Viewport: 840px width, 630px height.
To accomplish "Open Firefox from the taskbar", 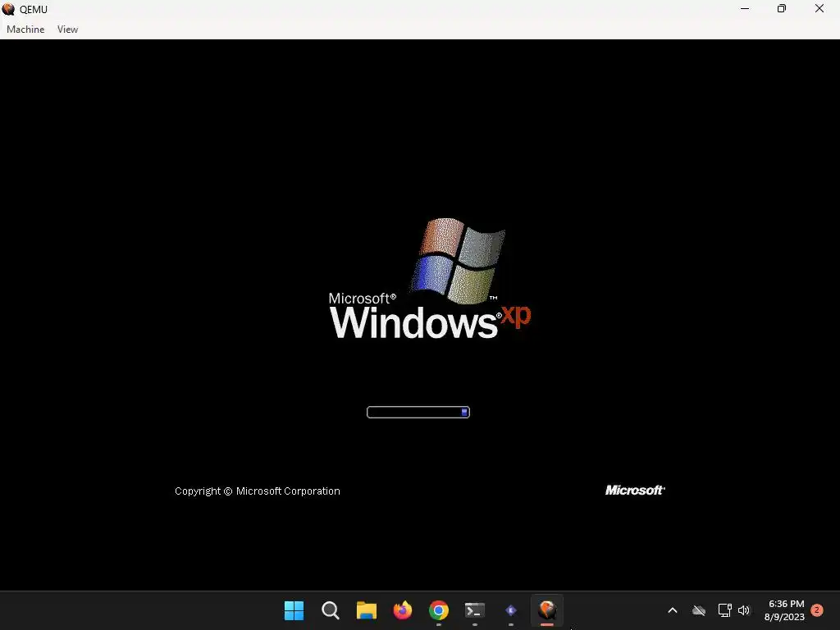I will click(402, 610).
